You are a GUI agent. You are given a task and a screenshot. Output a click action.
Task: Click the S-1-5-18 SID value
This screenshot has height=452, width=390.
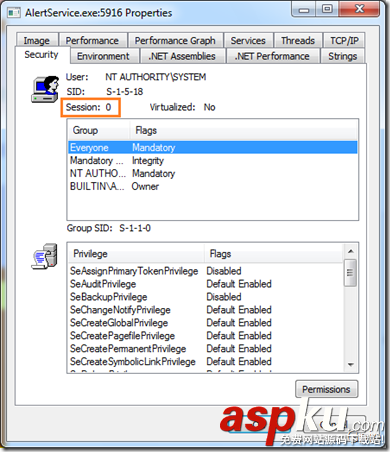click(125, 92)
